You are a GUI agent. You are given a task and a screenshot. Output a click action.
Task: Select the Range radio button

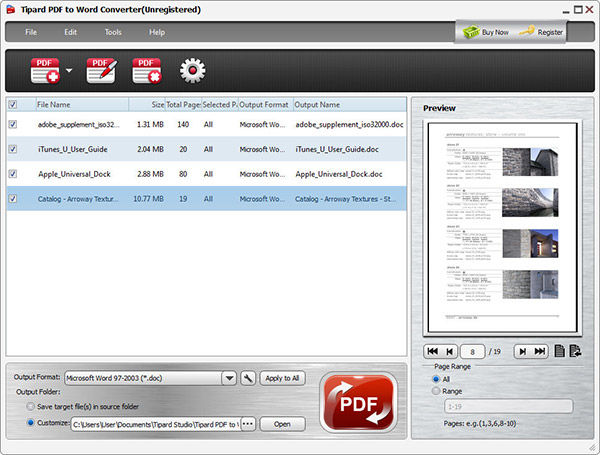[x=436, y=391]
